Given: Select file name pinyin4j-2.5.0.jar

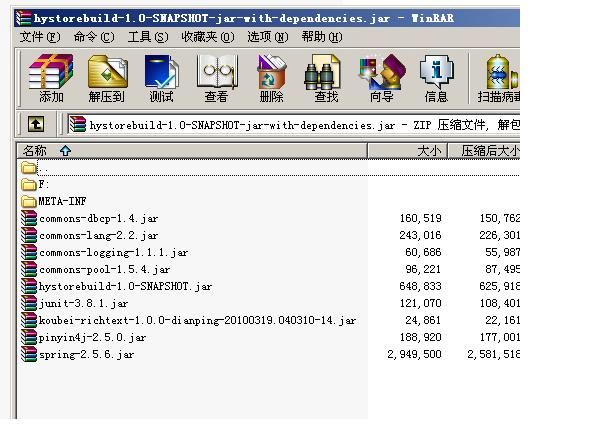Looking at the screenshot, I should (x=92, y=337).
